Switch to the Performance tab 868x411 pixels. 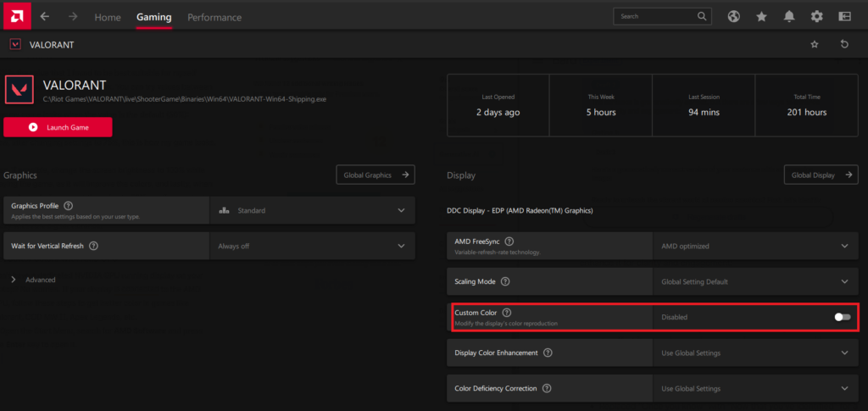[x=214, y=17]
